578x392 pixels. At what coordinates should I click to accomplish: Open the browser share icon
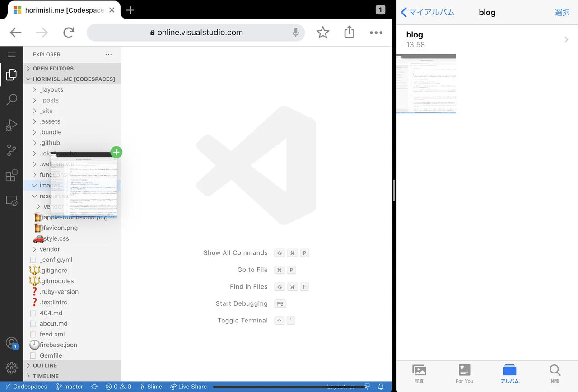pos(349,32)
